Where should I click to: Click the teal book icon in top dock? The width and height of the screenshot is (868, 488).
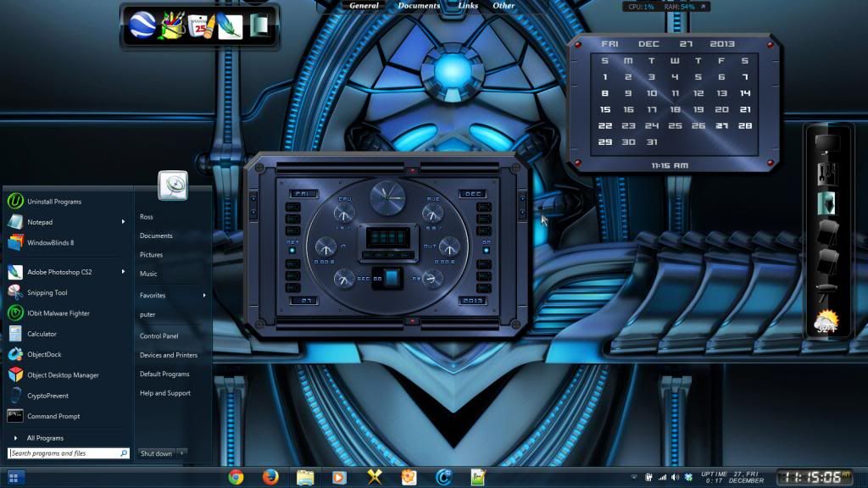(x=259, y=25)
